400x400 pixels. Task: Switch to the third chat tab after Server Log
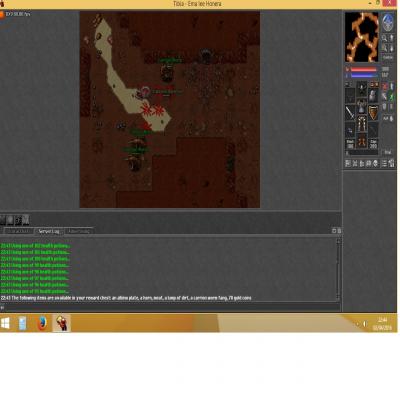tap(79, 231)
